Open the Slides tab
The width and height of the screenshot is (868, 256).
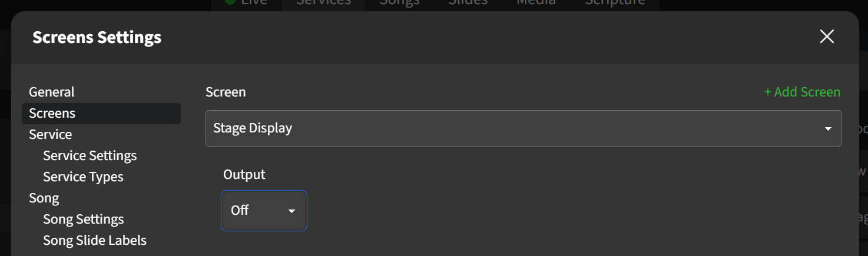[x=468, y=3]
